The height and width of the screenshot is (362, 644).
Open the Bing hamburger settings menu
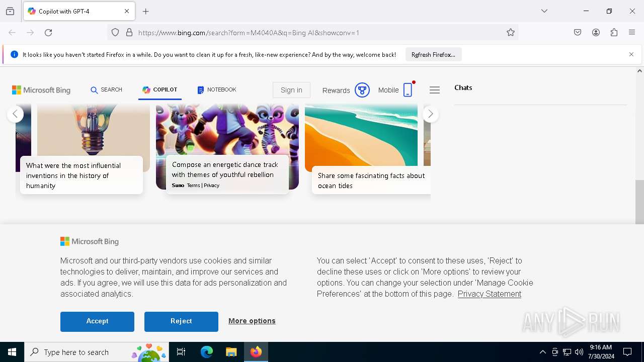(x=435, y=90)
